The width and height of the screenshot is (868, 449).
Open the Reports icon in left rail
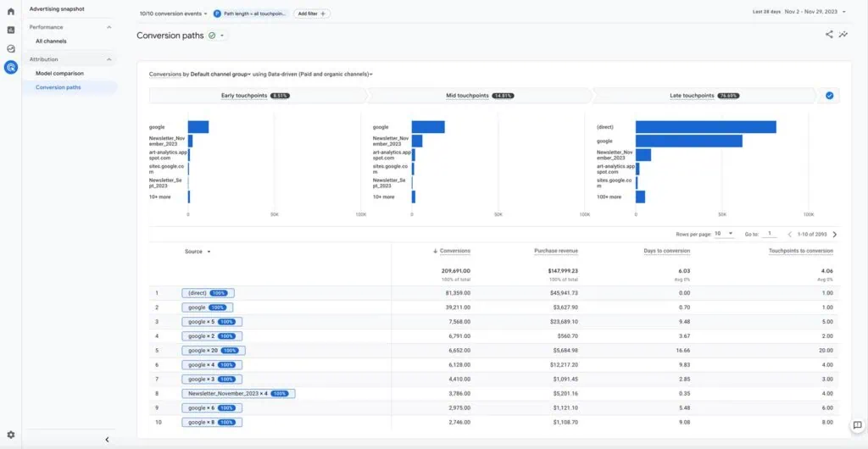[x=10, y=30]
